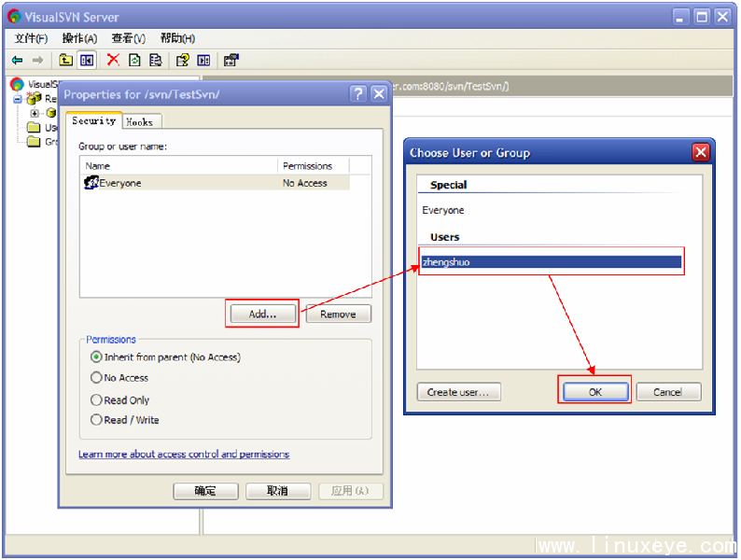Click the Up one level folder icon
Screen dimensions: 741x560
[65, 60]
